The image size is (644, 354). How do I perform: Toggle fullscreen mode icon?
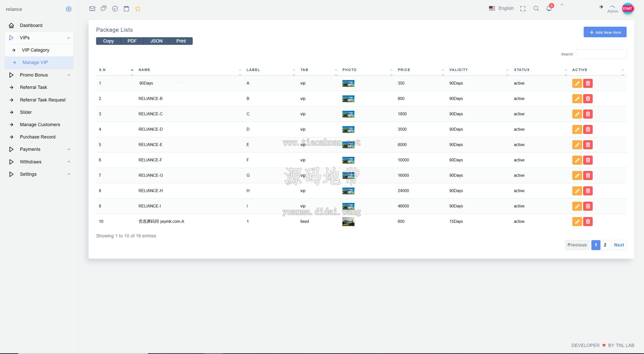tap(523, 9)
